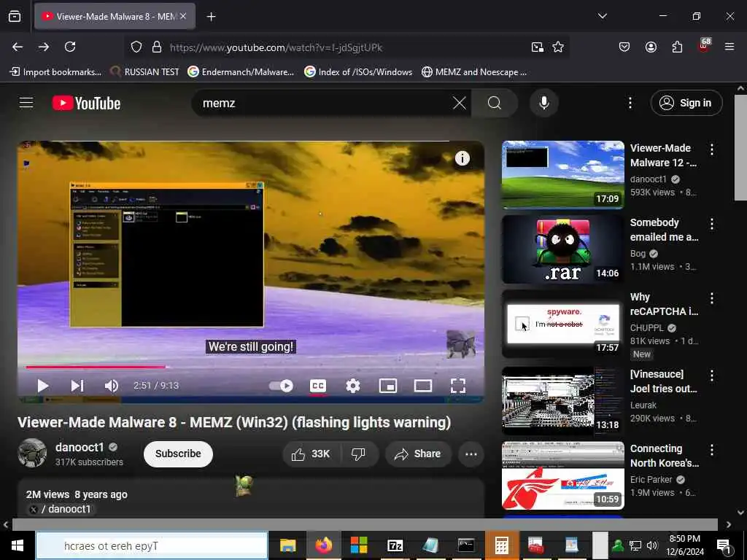Viewport: 747px width, 560px height.
Task: Click the Sign in button
Action: coord(686,103)
